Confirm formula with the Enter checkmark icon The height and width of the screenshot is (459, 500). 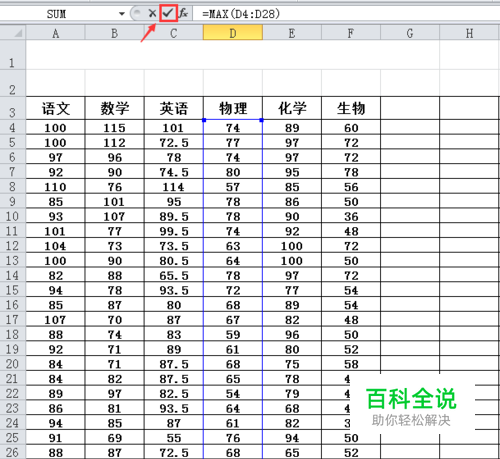pyautogui.click(x=168, y=13)
